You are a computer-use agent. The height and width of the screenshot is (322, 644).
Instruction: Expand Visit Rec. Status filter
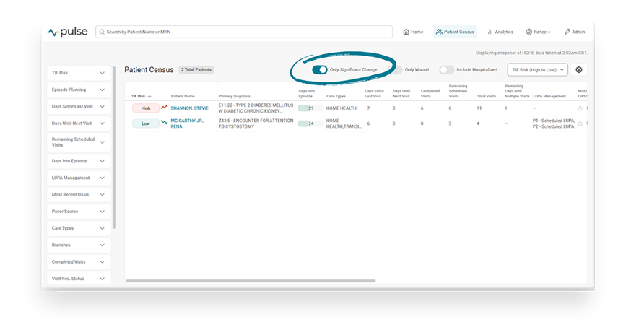tap(79, 279)
